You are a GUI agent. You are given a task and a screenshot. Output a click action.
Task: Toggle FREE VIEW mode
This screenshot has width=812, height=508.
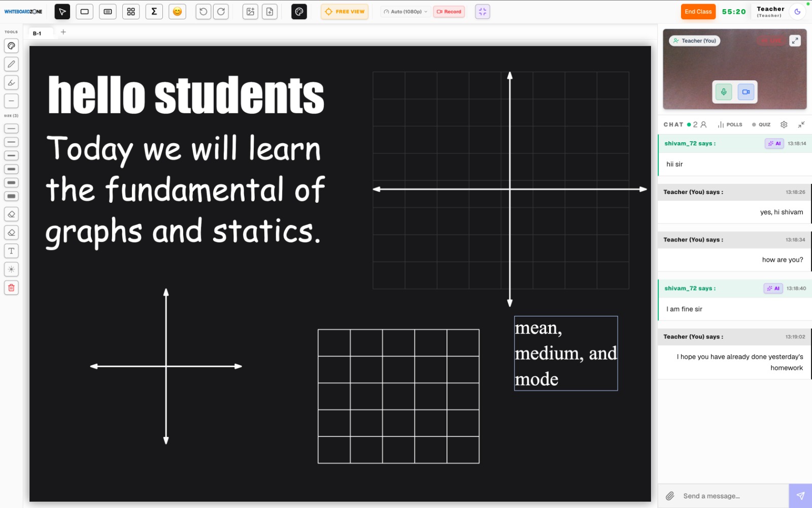pyautogui.click(x=345, y=12)
